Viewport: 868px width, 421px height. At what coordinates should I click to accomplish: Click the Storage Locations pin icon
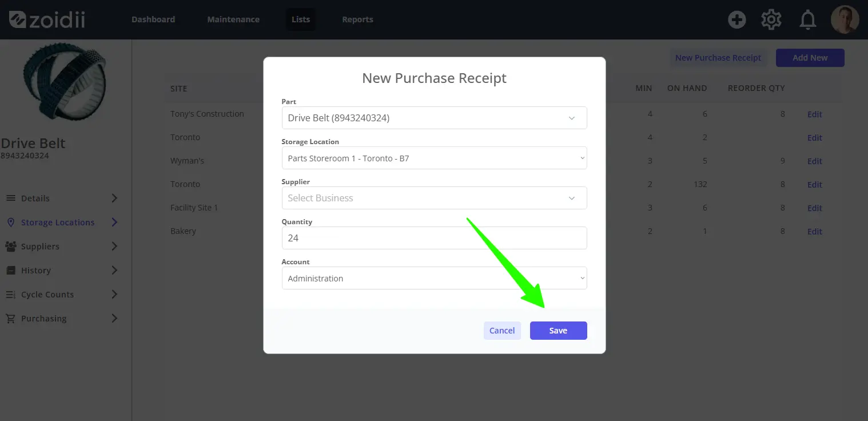click(10, 223)
